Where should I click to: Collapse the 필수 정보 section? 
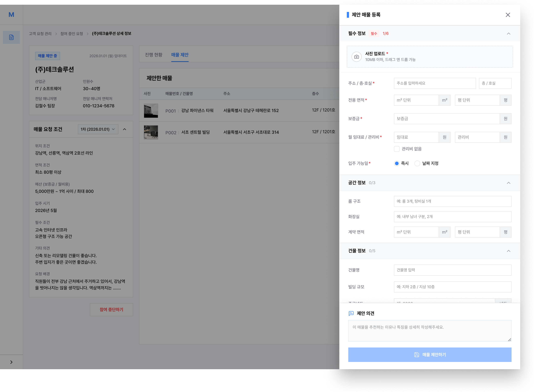coord(508,34)
